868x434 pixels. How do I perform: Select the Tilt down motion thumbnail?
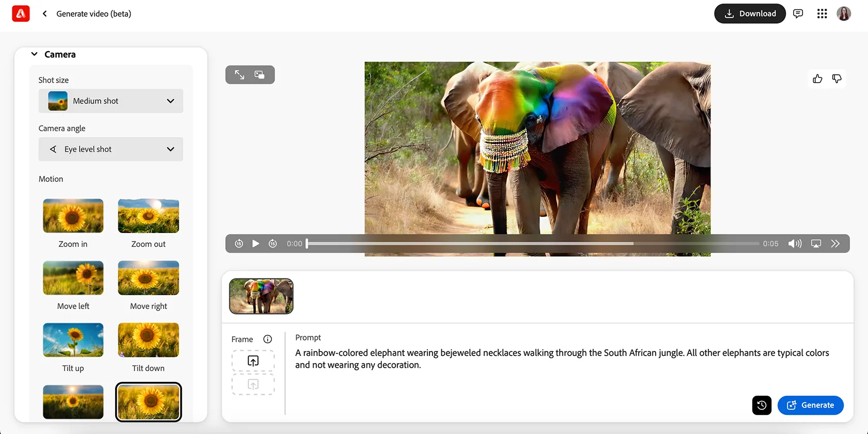[x=148, y=340]
